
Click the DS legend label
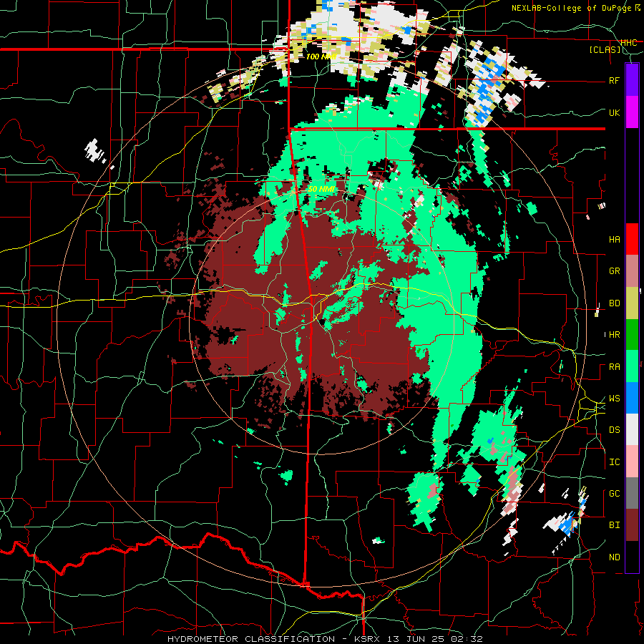tap(614, 430)
